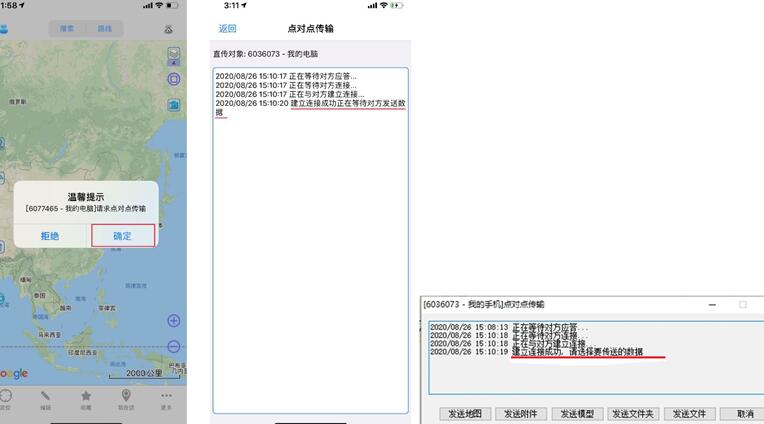Click the 发送模型 button
The image size is (764, 424).
tap(577, 413)
